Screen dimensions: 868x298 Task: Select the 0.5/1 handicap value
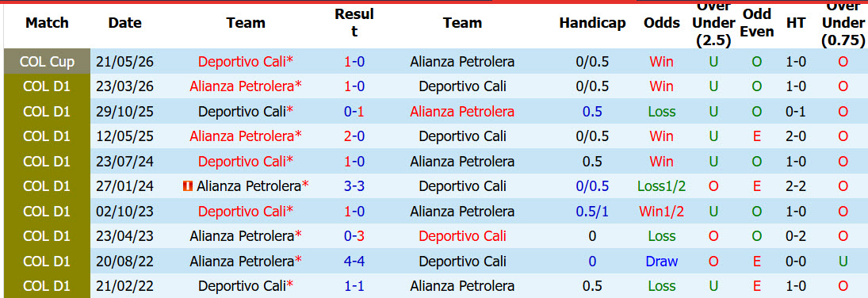click(x=592, y=211)
